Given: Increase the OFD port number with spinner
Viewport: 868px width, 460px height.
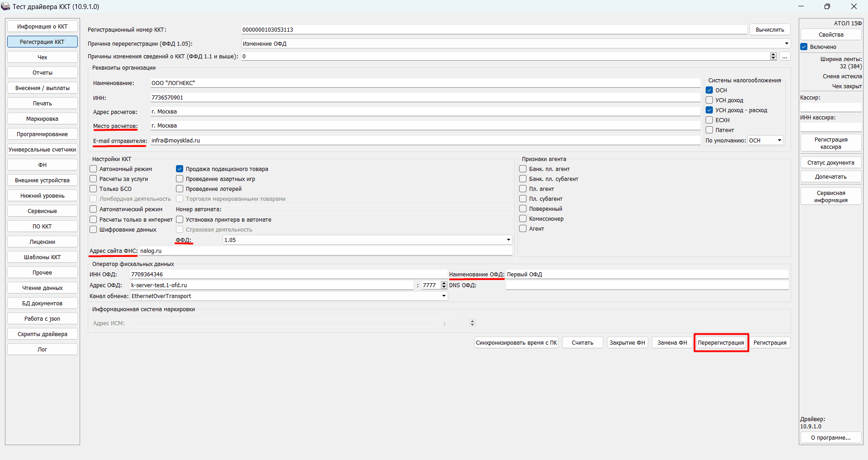Looking at the screenshot, I should (x=444, y=283).
